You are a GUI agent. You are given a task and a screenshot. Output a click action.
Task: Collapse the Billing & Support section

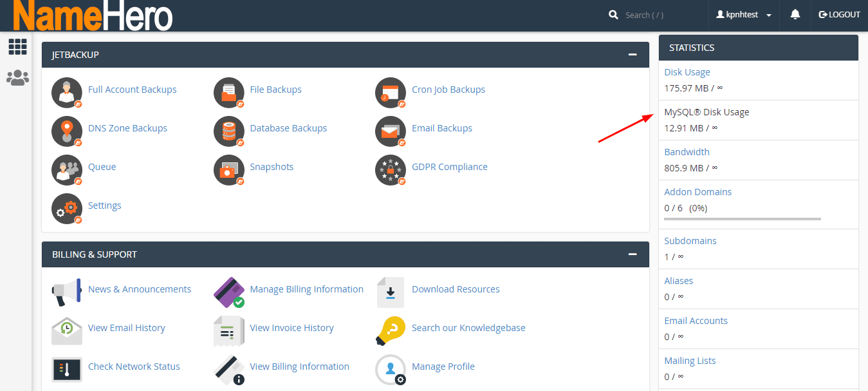point(633,254)
